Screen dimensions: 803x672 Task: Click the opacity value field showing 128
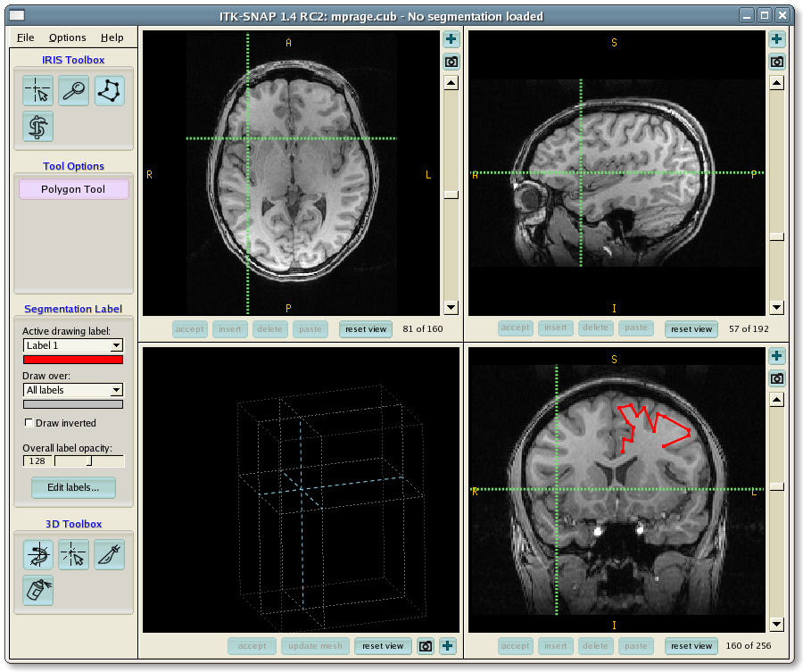pyautogui.click(x=37, y=461)
